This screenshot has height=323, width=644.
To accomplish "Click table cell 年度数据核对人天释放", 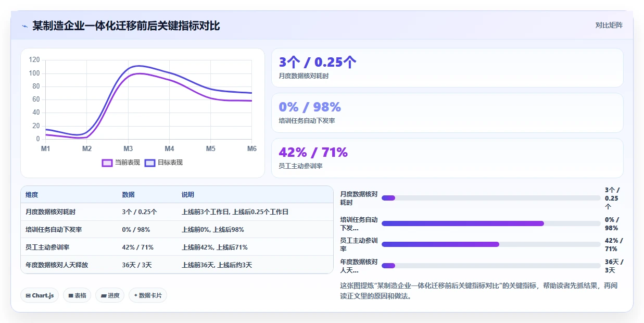I will point(57,265).
